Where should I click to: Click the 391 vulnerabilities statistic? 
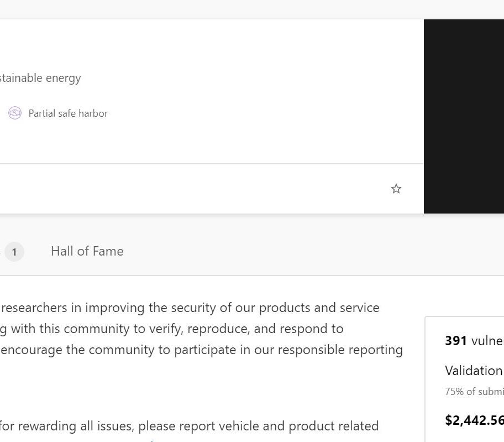point(474,341)
